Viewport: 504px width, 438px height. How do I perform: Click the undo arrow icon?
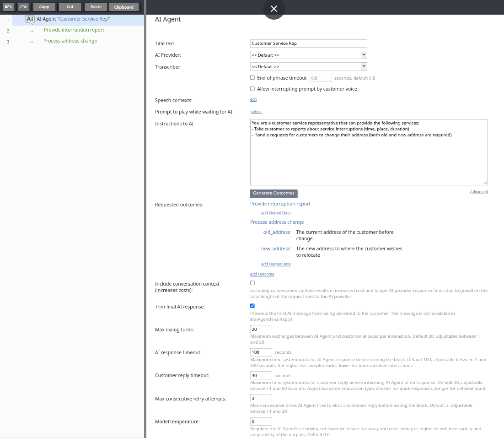click(9, 7)
